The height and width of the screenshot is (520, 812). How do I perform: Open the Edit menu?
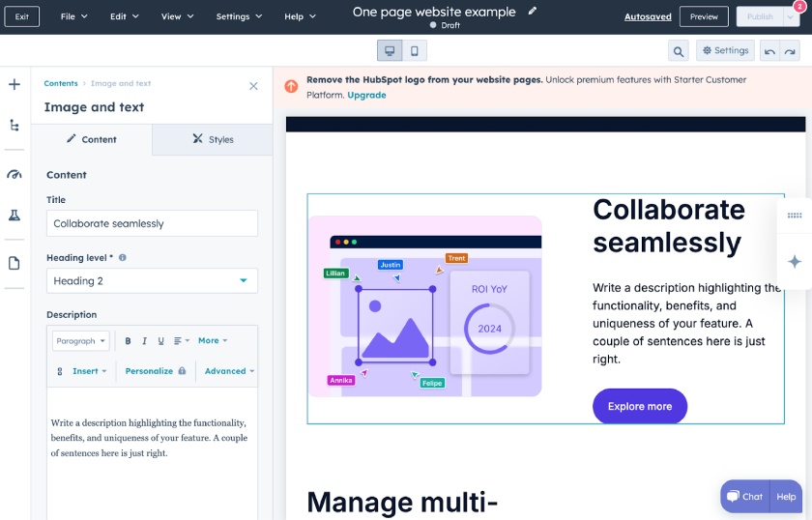(125, 16)
